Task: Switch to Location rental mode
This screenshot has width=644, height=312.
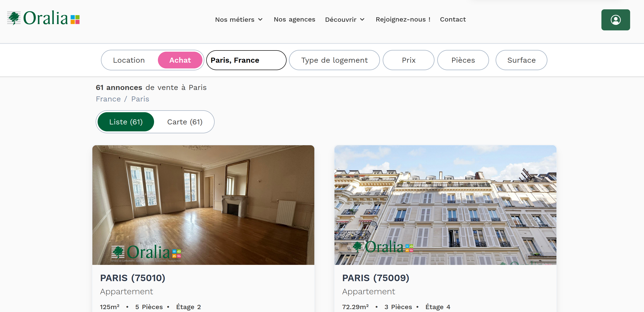Action: coord(129,60)
